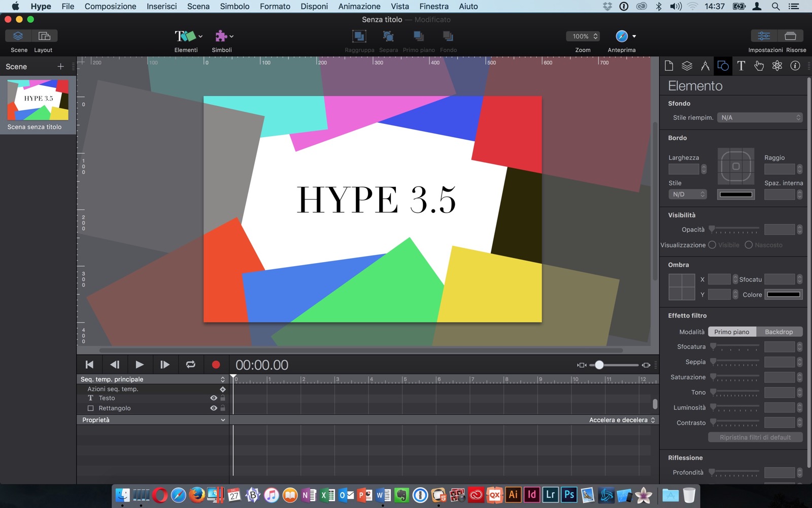Screen dimensions: 812x508
Task: Open the Stile riempim. dropdown
Action: click(x=760, y=117)
